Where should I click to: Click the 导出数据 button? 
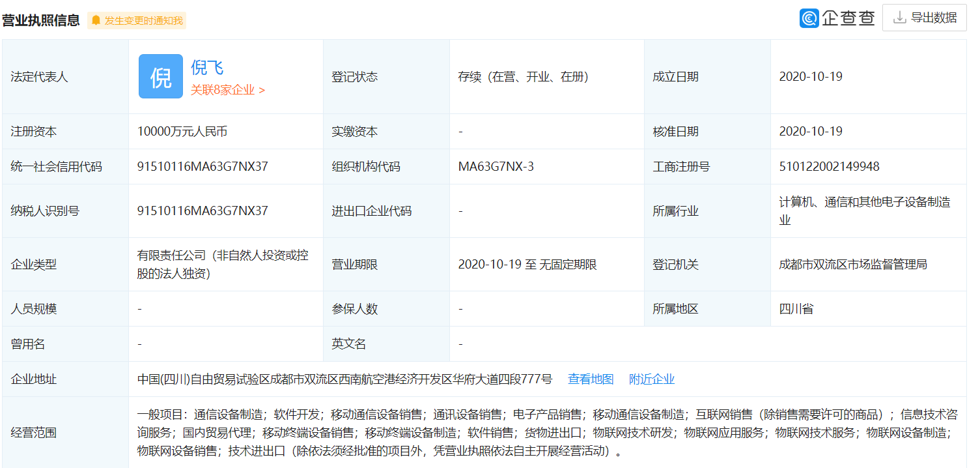click(x=925, y=18)
